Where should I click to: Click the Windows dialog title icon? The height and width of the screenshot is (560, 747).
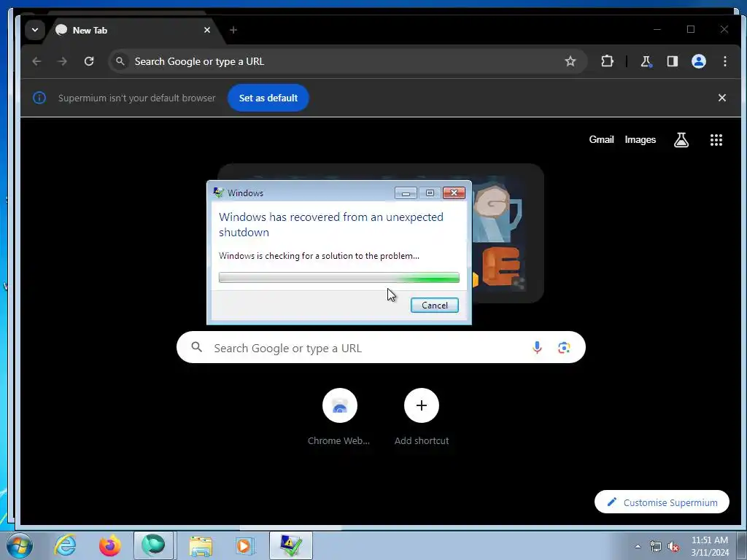(x=219, y=192)
